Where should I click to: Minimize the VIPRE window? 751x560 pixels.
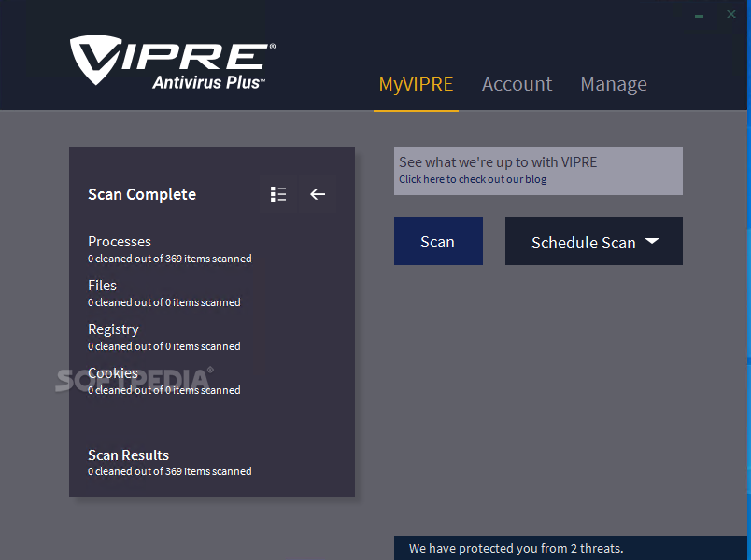pos(700,16)
